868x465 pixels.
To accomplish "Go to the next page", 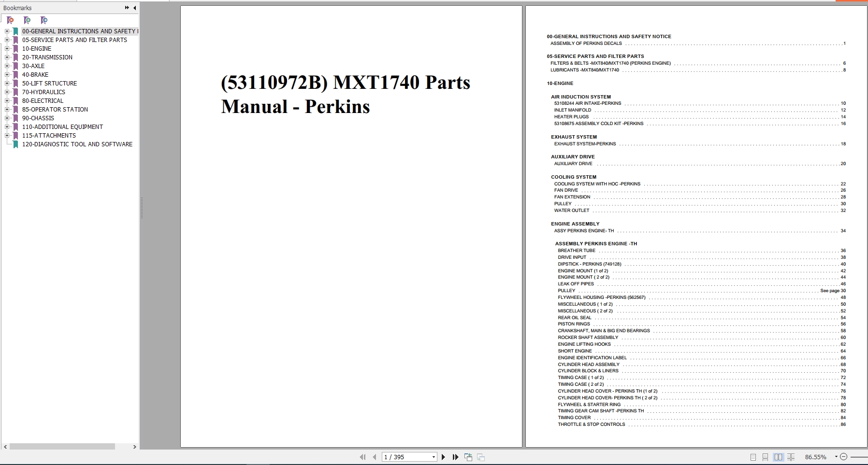I will point(443,457).
